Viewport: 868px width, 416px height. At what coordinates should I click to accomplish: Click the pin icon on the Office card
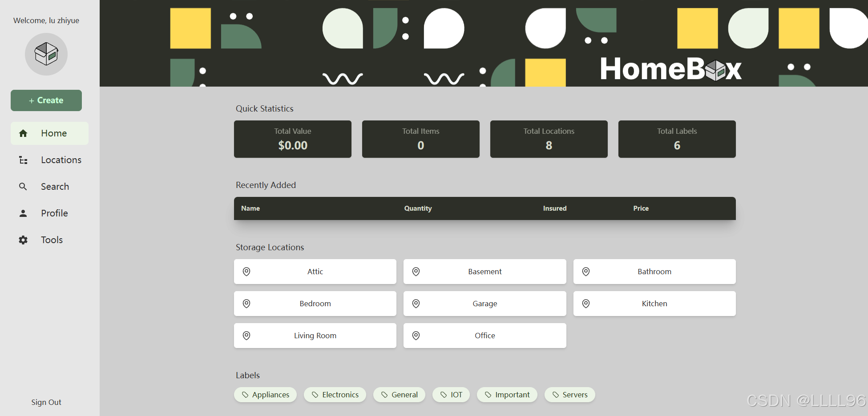[x=416, y=336]
